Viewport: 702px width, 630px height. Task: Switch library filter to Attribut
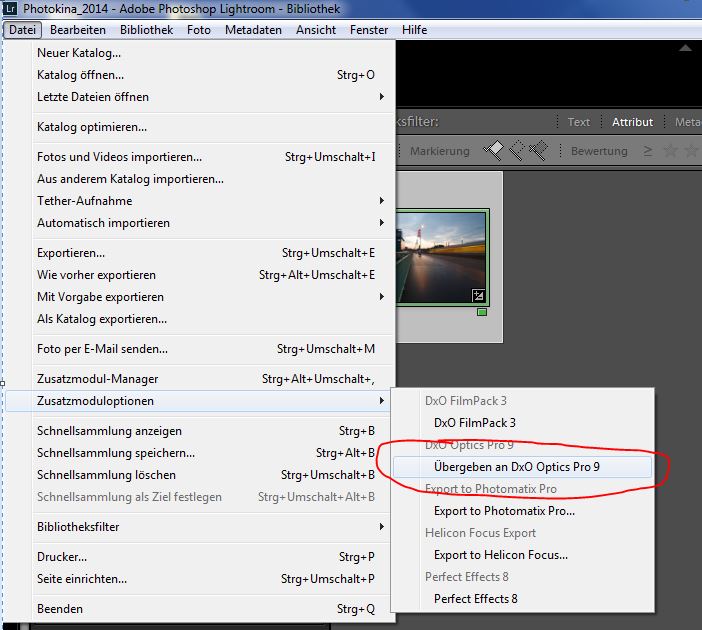(632, 122)
